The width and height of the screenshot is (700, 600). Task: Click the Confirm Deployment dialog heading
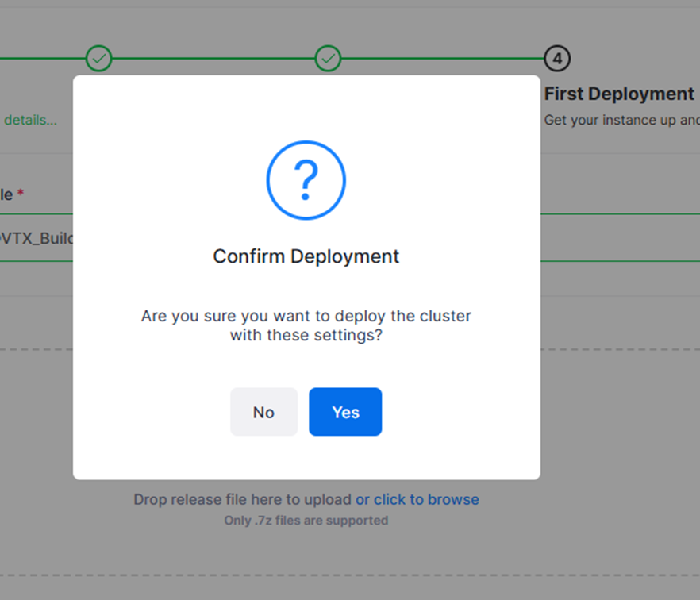306,256
